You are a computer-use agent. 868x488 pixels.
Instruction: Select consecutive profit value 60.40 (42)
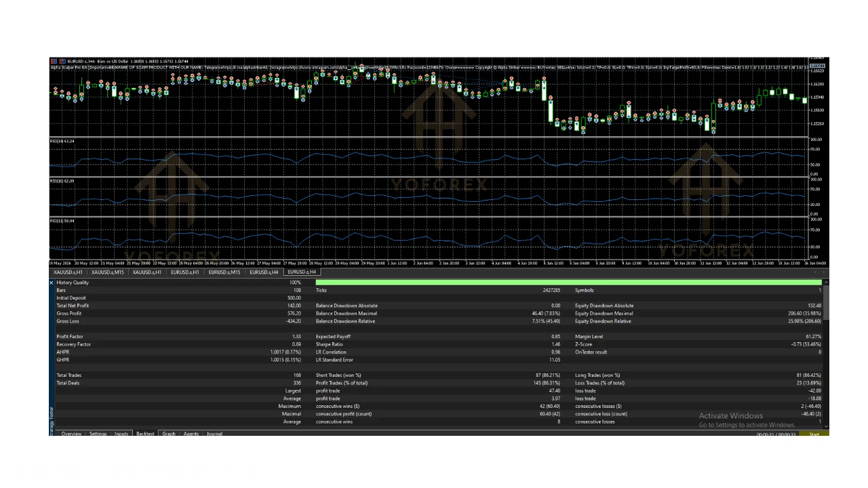(549, 414)
